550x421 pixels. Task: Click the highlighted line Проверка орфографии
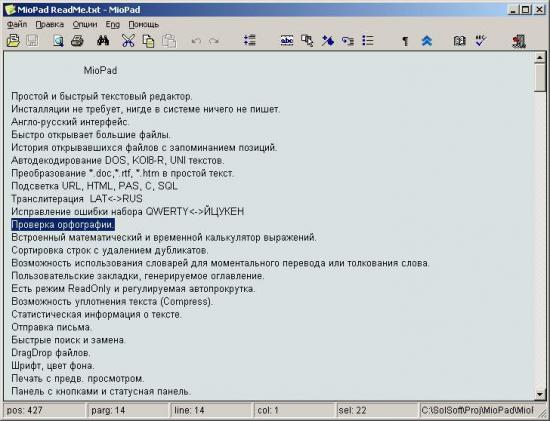tap(63, 225)
